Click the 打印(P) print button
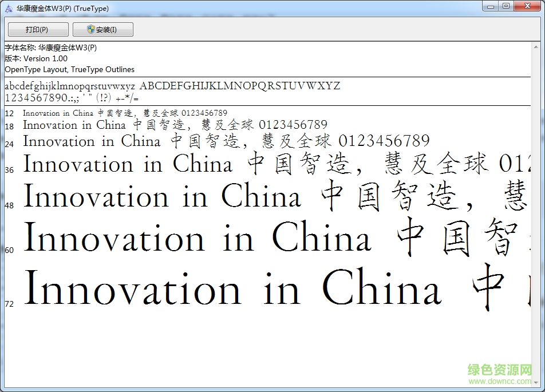545x392 pixels. [x=38, y=30]
